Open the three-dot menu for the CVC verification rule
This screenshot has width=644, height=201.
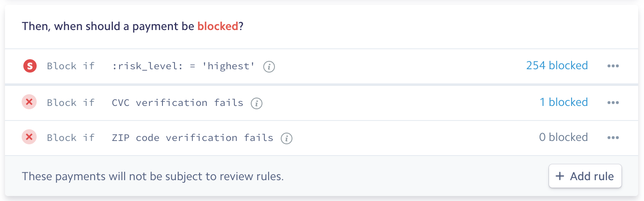pos(613,103)
